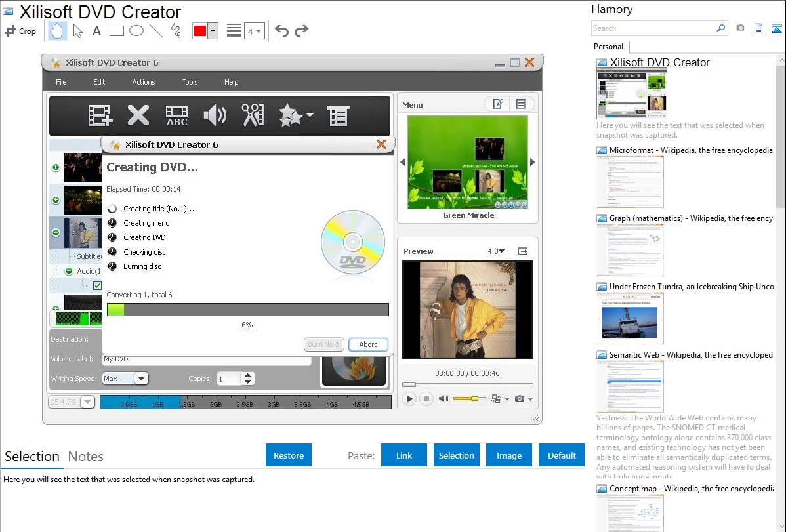
Task: Pick the rectangle drawing tool
Action: pyautogui.click(x=116, y=31)
